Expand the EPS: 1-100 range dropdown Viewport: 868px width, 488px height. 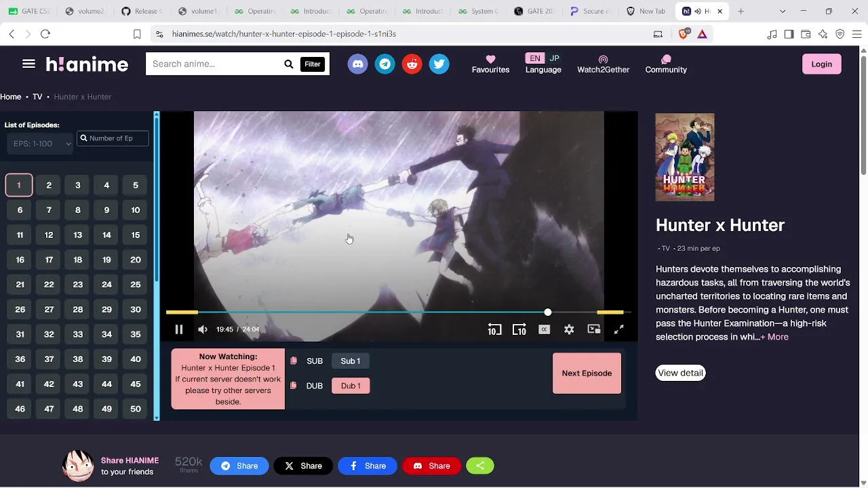pyautogui.click(x=40, y=143)
